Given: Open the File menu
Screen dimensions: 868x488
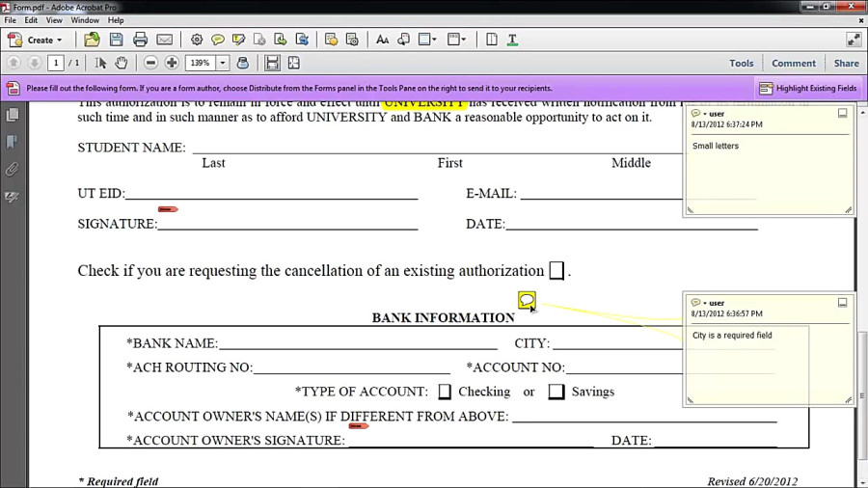Looking at the screenshot, I should point(10,20).
